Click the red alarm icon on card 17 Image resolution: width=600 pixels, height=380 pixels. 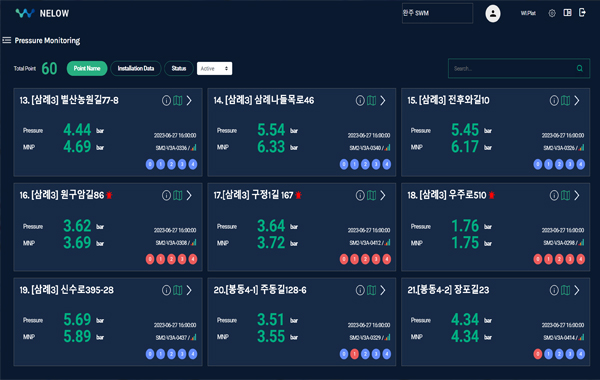298,195
